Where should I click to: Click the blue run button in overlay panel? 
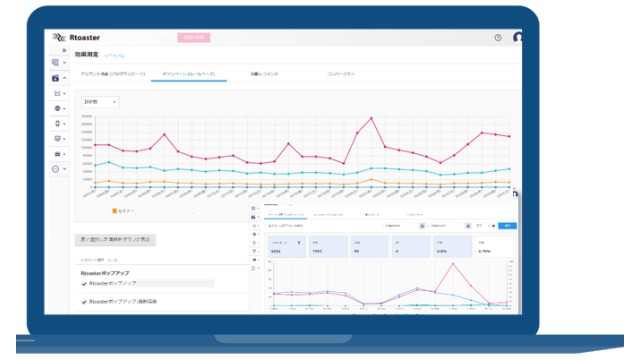click(x=507, y=226)
